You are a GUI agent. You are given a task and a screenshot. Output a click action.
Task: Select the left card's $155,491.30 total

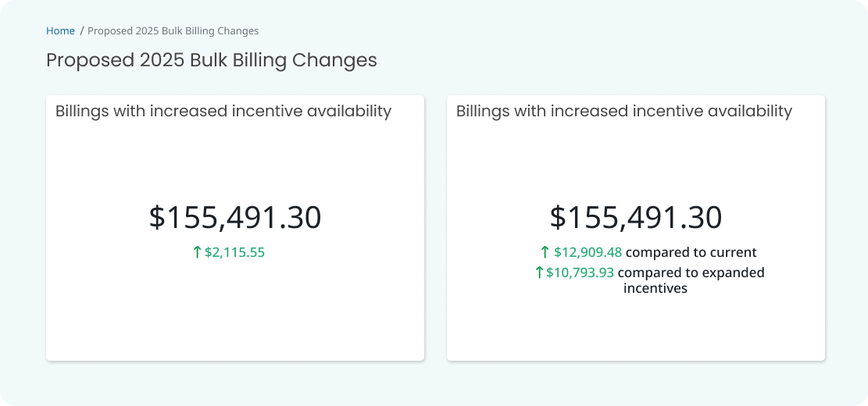point(235,217)
